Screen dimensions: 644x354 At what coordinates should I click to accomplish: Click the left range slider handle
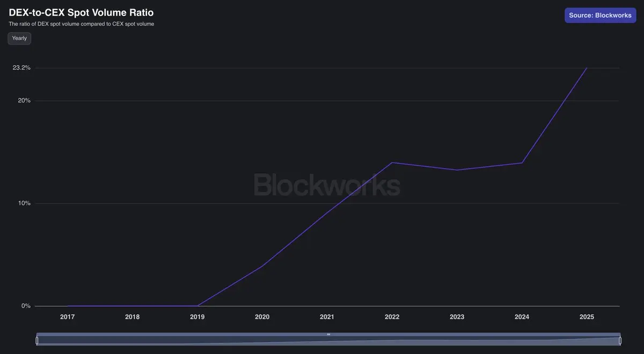(x=37, y=341)
